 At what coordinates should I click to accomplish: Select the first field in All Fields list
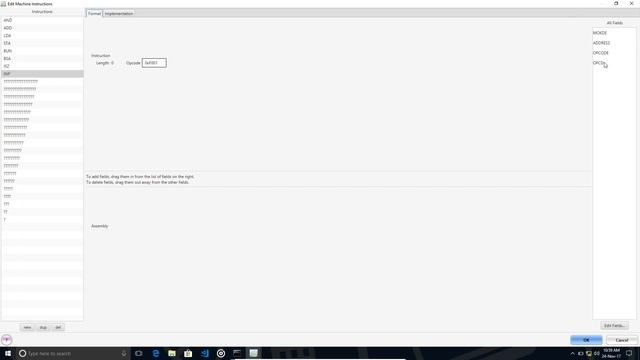(600, 33)
